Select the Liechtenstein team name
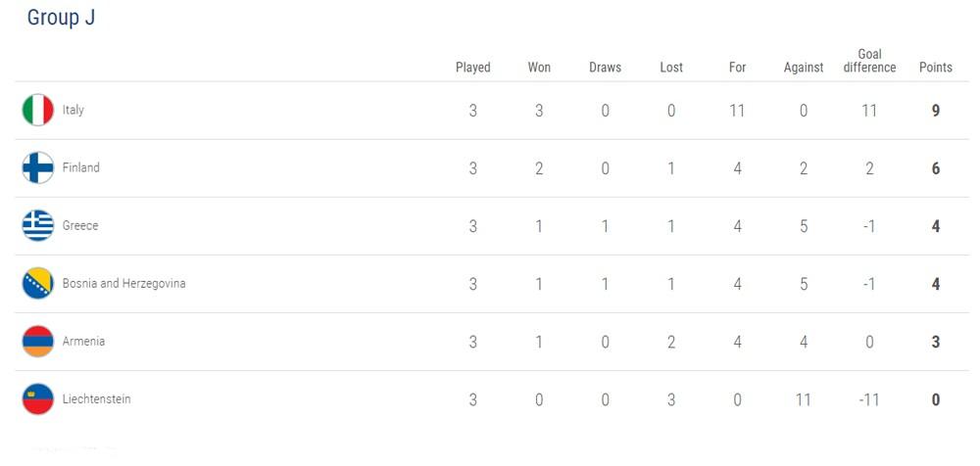Image resolution: width=980 pixels, height=466 pixels. (97, 399)
